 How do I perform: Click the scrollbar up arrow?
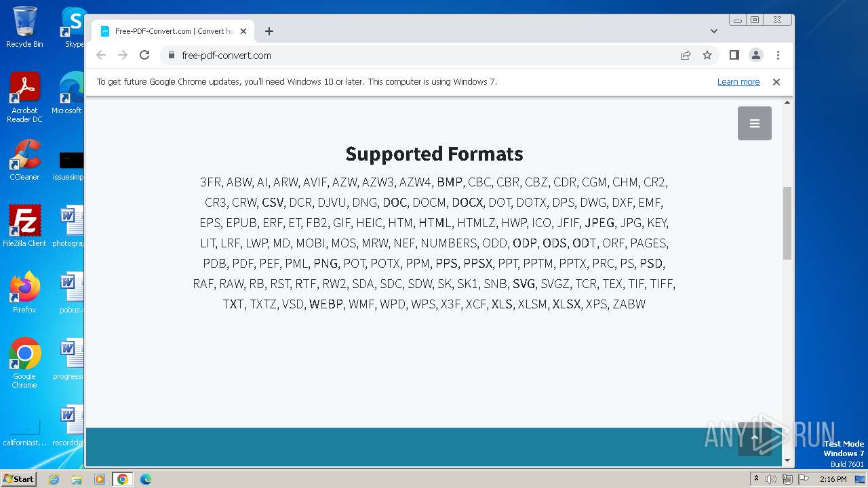point(787,102)
